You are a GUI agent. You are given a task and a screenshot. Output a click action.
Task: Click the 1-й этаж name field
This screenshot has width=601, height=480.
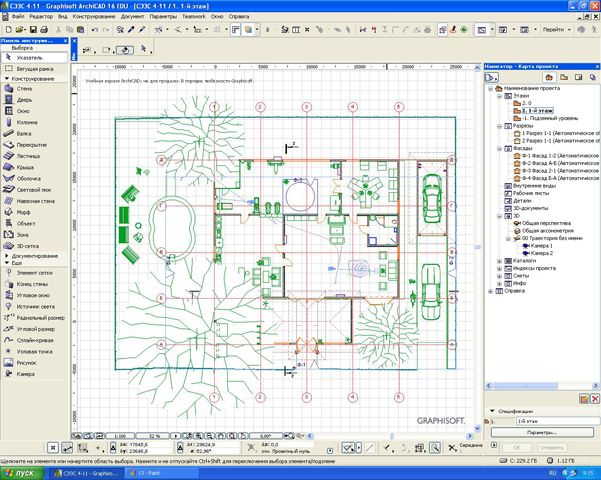(558, 421)
